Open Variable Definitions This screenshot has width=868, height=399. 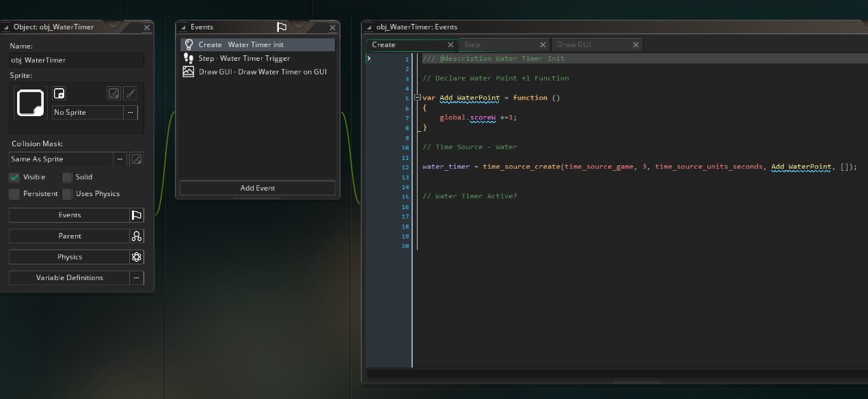coord(69,278)
